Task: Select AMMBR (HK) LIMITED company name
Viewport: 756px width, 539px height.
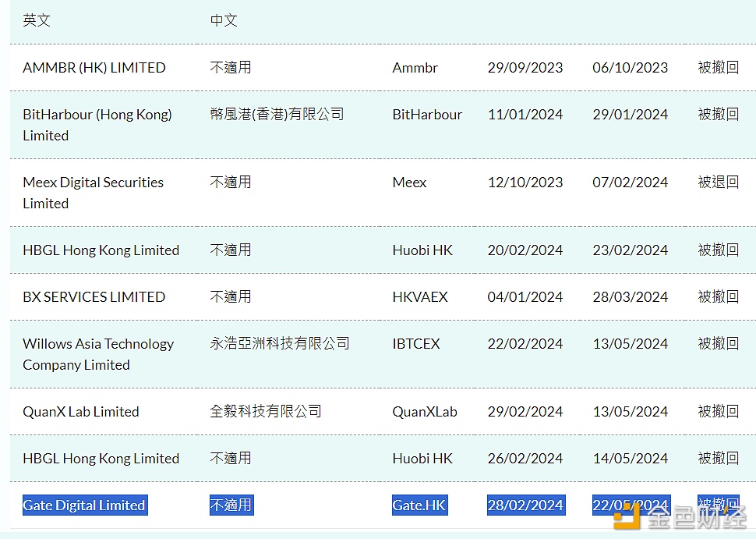Action: (94, 68)
